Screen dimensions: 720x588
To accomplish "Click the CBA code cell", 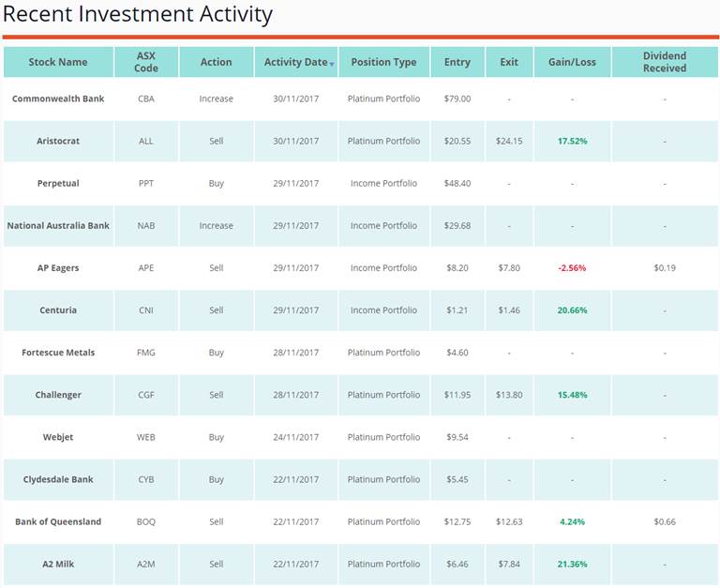I will (146, 98).
